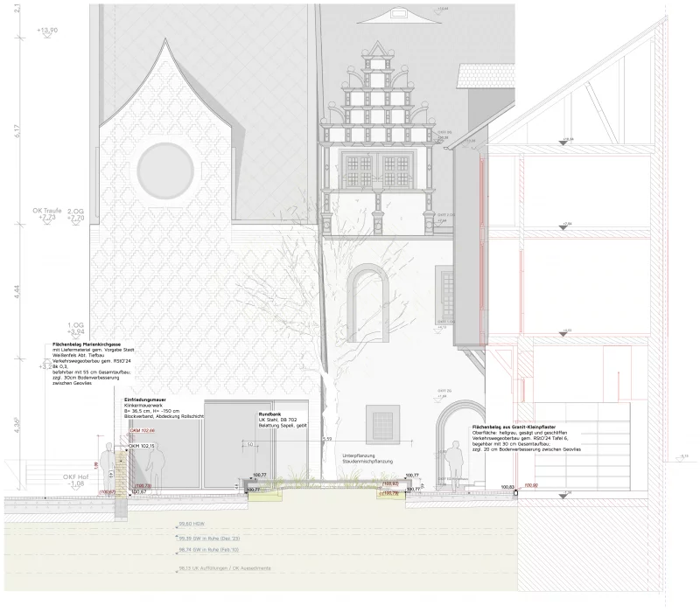Select the 'UK Stahl, DB 702' line
The image size is (700, 612).
click(277, 421)
